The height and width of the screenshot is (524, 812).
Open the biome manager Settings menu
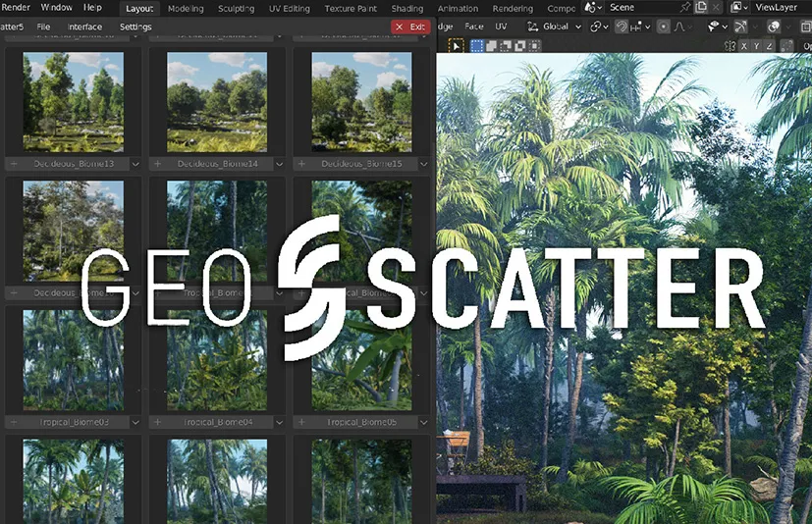point(135,26)
